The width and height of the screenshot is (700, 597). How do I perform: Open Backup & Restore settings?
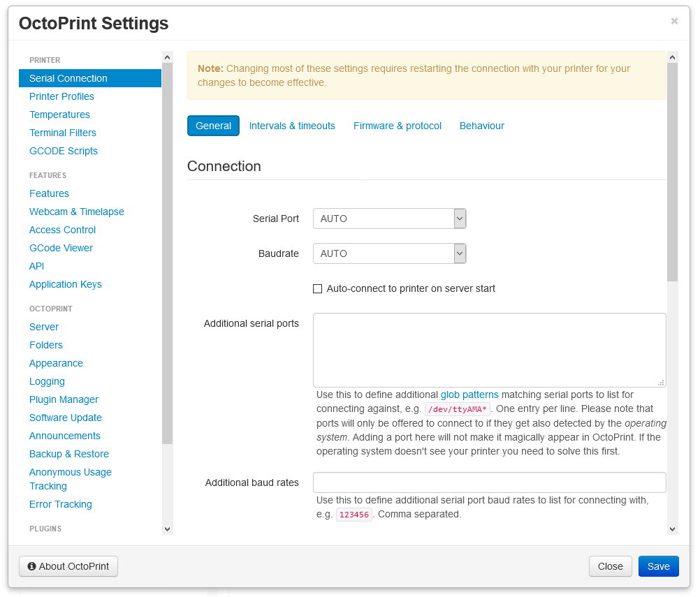pyautogui.click(x=69, y=454)
